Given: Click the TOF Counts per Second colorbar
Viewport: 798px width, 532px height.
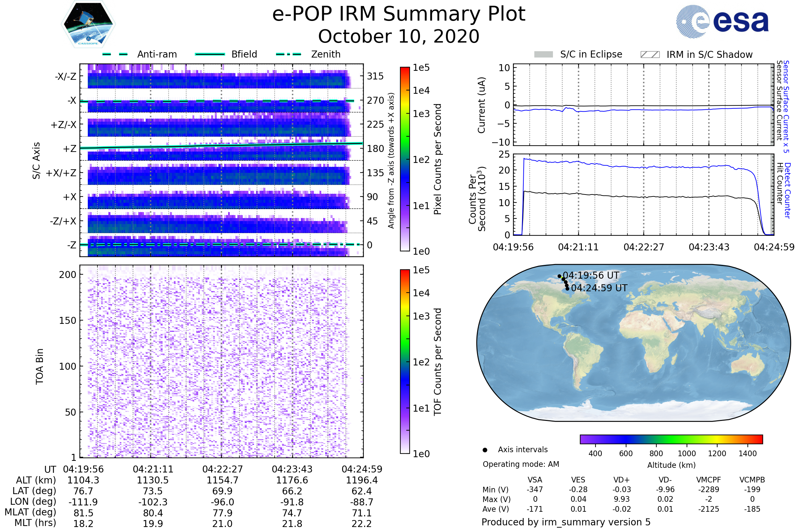Looking at the screenshot, I should tap(405, 361).
